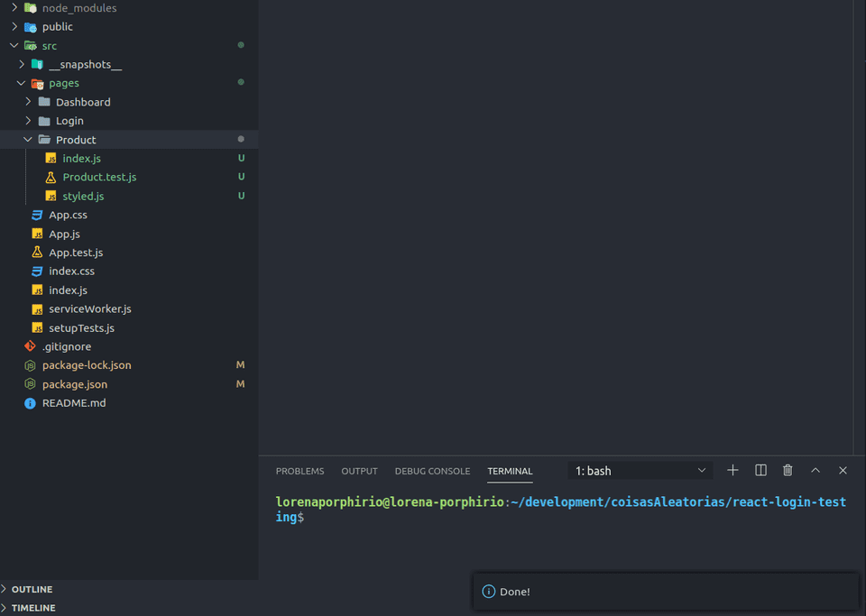The width and height of the screenshot is (866, 616).
Task: Click the 'Done!' notification message
Action: pyautogui.click(x=515, y=593)
